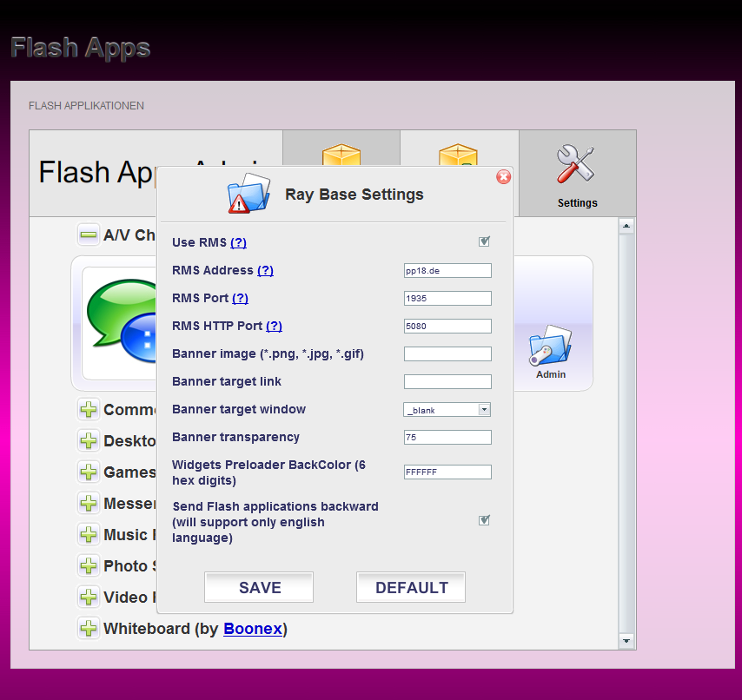Click the Admin folder icon
This screenshot has width=742, height=700.
[550, 347]
